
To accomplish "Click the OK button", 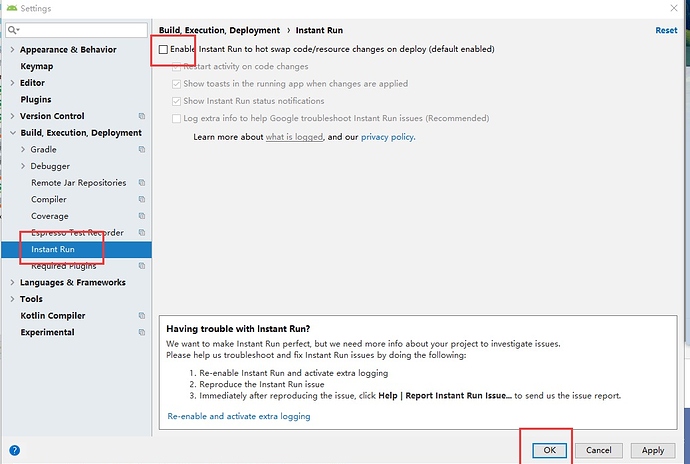I will pos(550,450).
